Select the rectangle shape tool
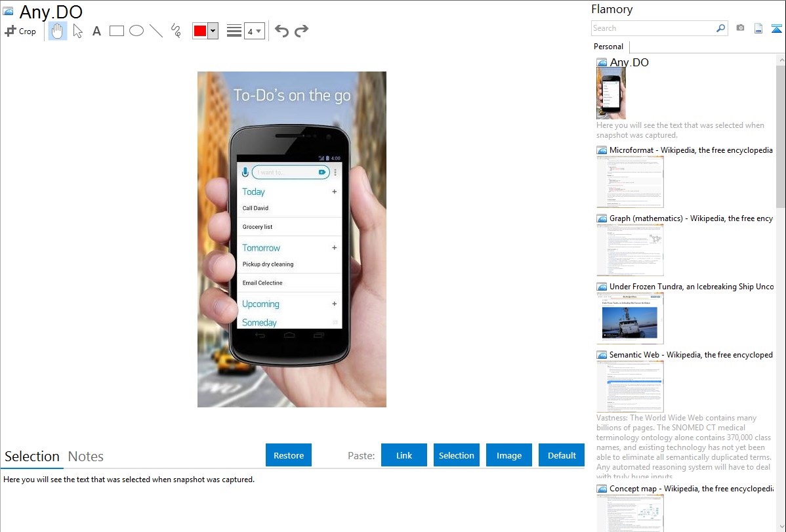The height and width of the screenshot is (532, 786). click(x=116, y=31)
